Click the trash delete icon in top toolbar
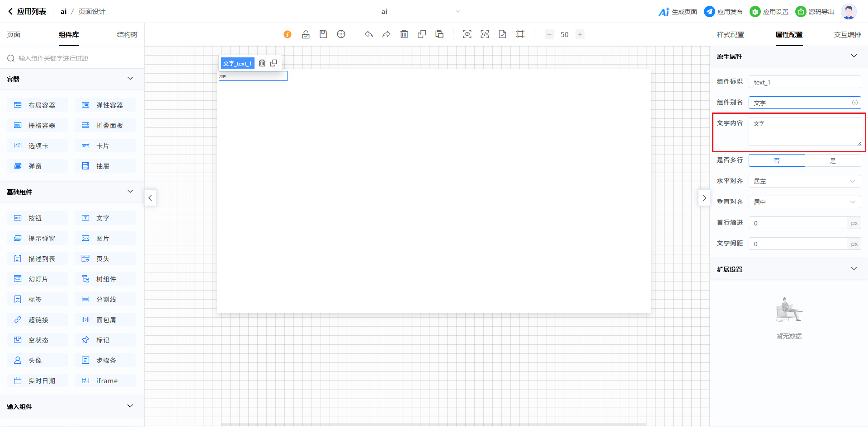This screenshot has height=427, width=868. (x=404, y=34)
